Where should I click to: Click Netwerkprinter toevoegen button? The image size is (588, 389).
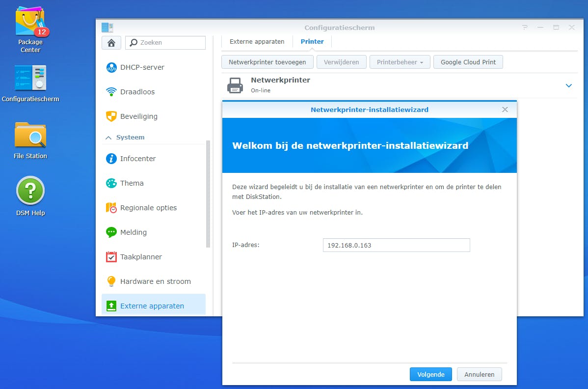tap(267, 62)
